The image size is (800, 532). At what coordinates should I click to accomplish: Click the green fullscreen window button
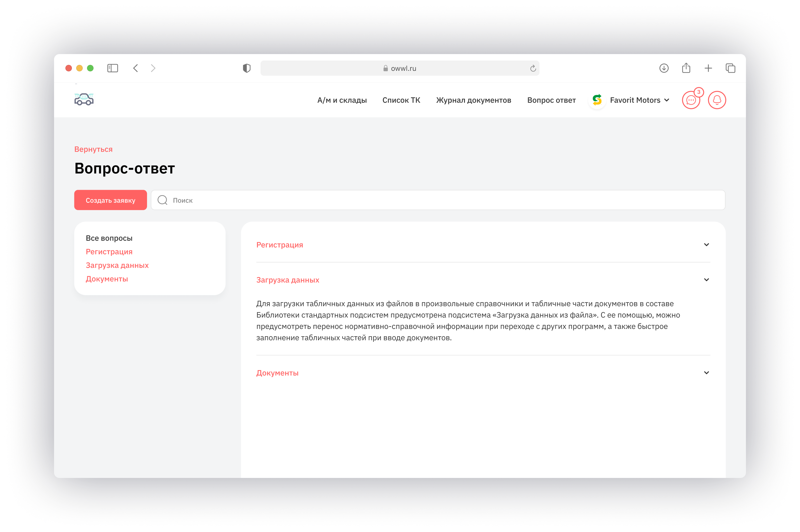90,68
